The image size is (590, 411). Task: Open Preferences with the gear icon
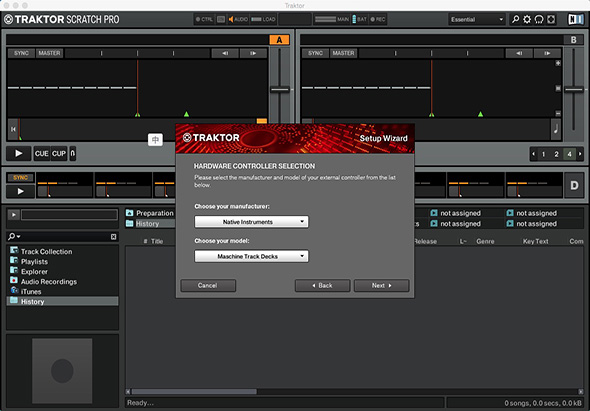pos(527,19)
